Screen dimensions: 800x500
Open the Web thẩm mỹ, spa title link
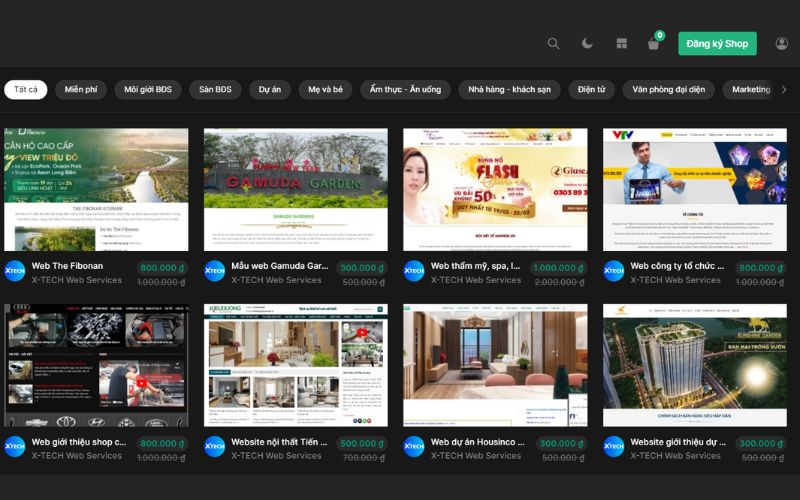tap(475, 266)
